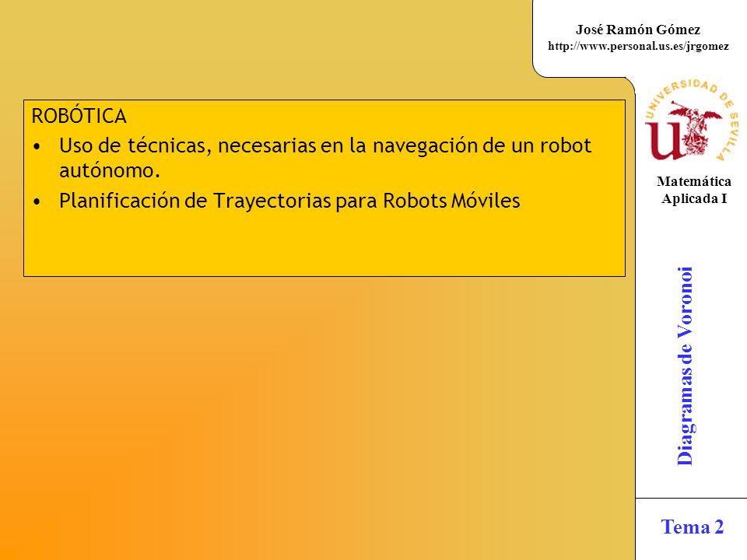Click the vertical Diagramas de Voronoi title

pyautogui.click(x=685, y=366)
